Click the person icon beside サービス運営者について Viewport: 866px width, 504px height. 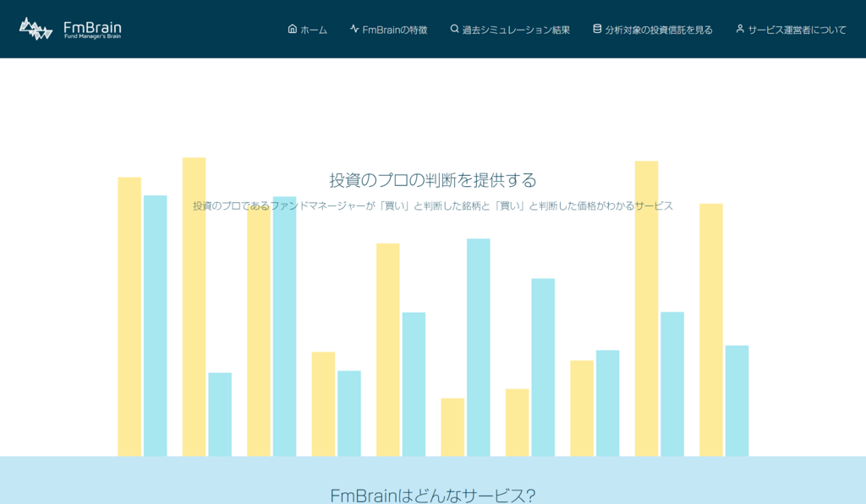tap(740, 29)
